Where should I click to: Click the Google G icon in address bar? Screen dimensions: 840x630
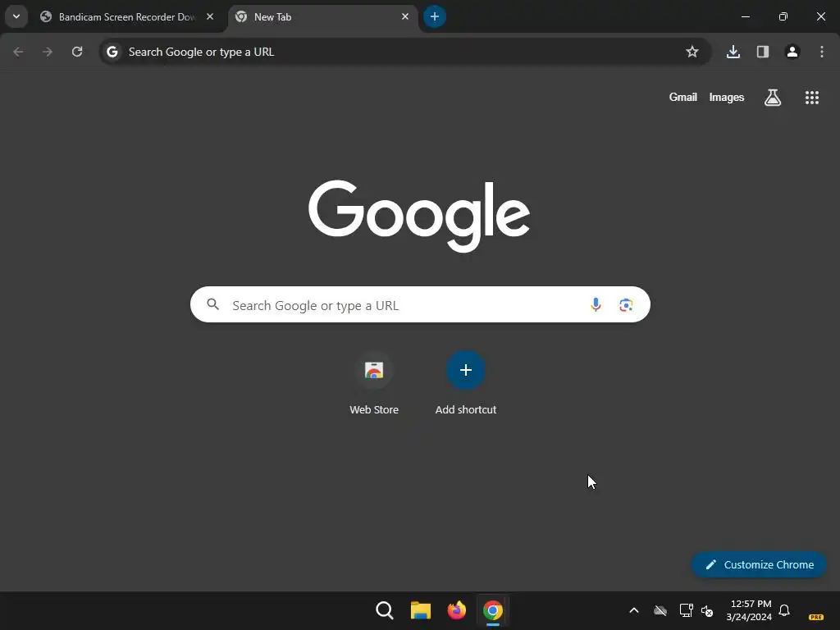tap(112, 52)
